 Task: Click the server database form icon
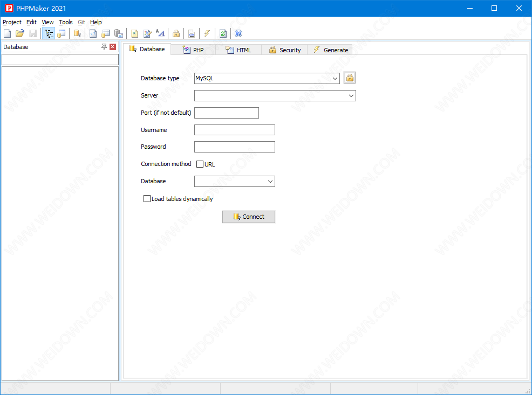coord(118,33)
